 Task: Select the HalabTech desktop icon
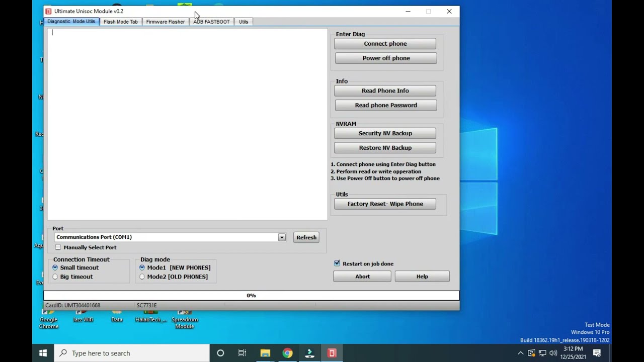click(151, 316)
